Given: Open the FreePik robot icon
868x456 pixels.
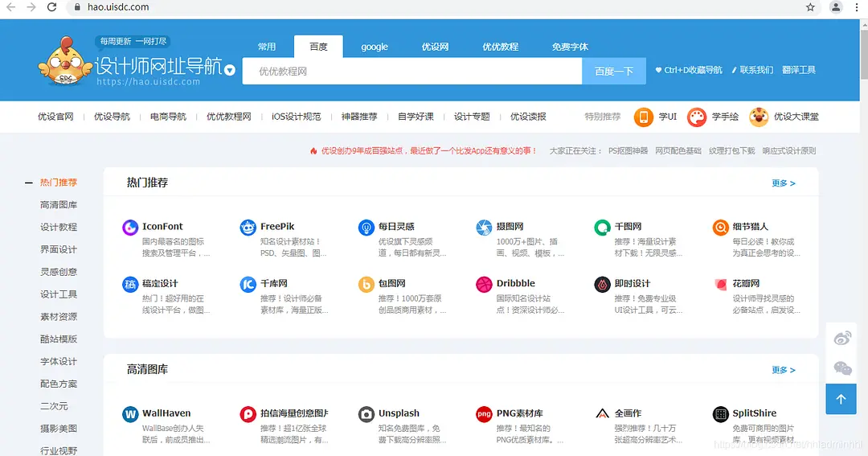Looking at the screenshot, I should click(x=248, y=228).
